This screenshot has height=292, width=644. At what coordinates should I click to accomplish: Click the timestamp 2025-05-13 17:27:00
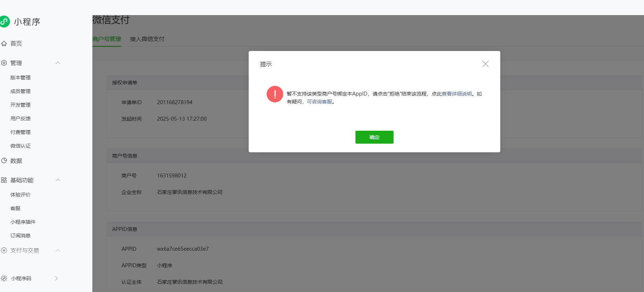[182, 119]
